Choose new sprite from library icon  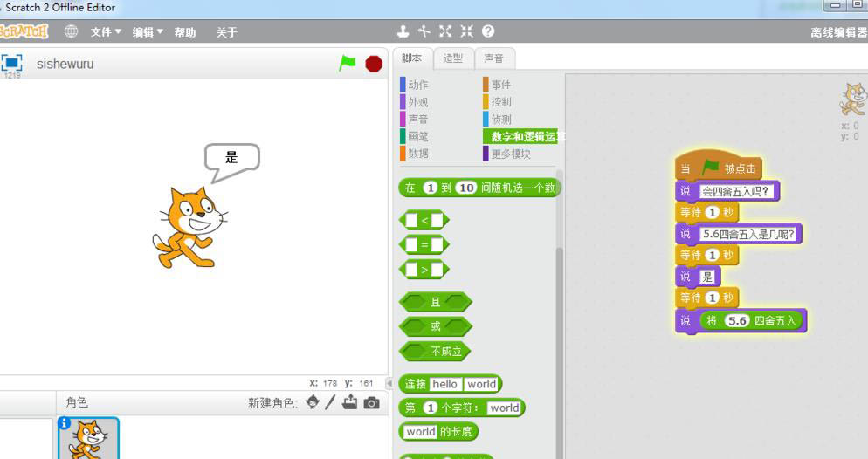click(x=313, y=402)
